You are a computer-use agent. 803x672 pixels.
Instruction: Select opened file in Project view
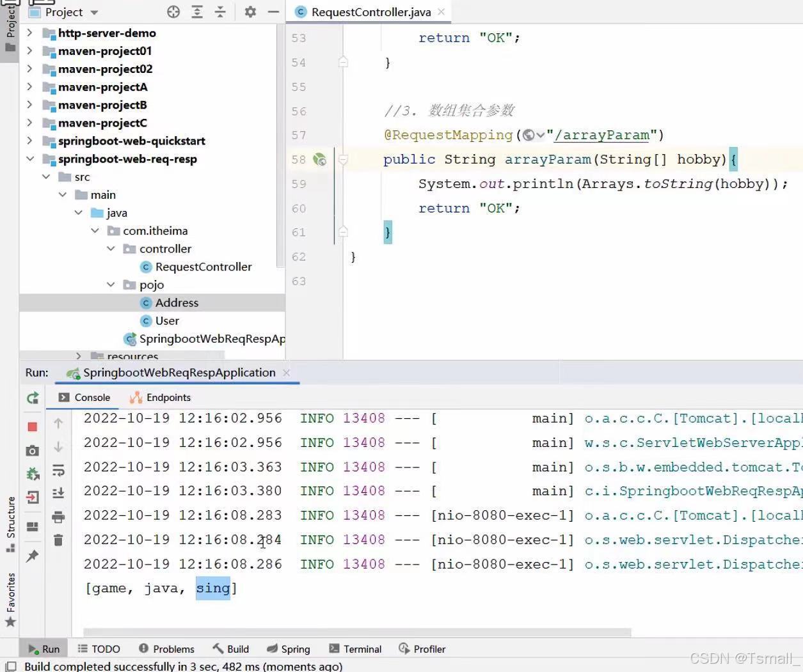[173, 12]
